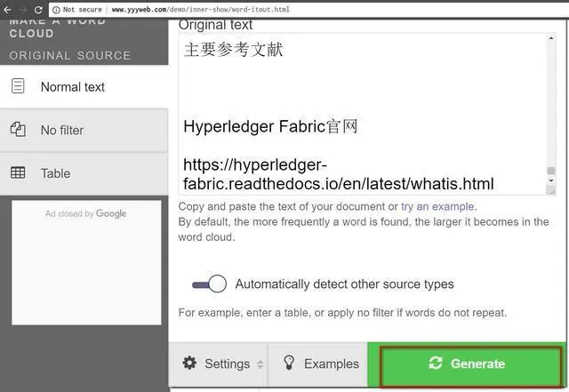Screen dimensions: 569x392
Task: Click the Normal text document icon
Action: point(18,86)
